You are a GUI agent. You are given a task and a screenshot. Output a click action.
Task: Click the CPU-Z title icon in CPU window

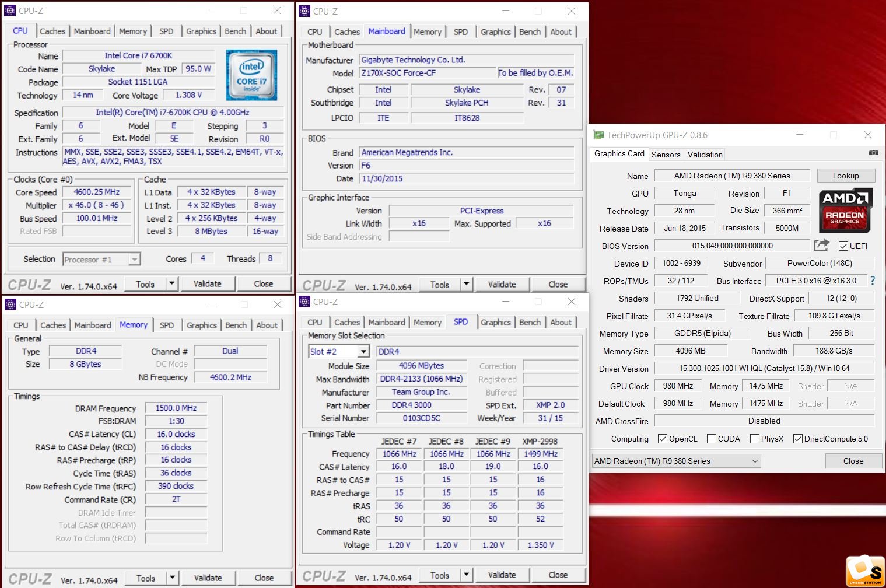10,10
